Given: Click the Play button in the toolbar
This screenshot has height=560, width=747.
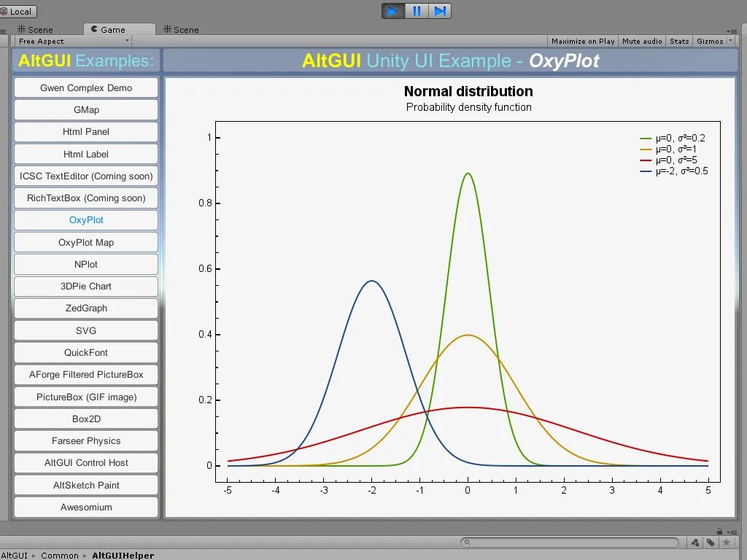Looking at the screenshot, I should point(393,11).
